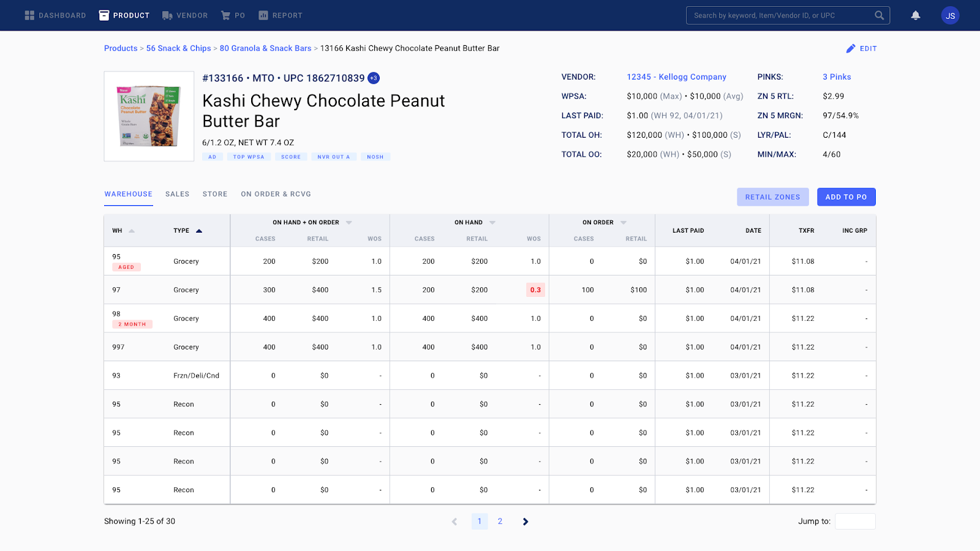Click the Report chart icon

[x=263, y=15]
